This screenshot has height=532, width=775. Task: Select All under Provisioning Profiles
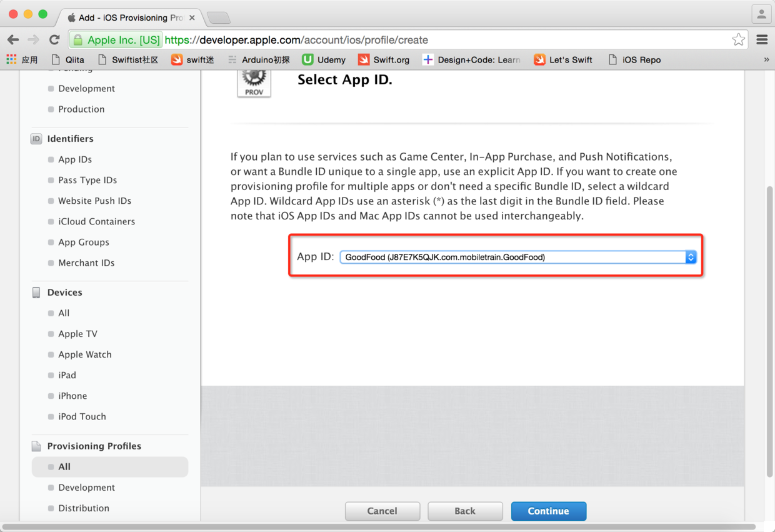pos(110,467)
